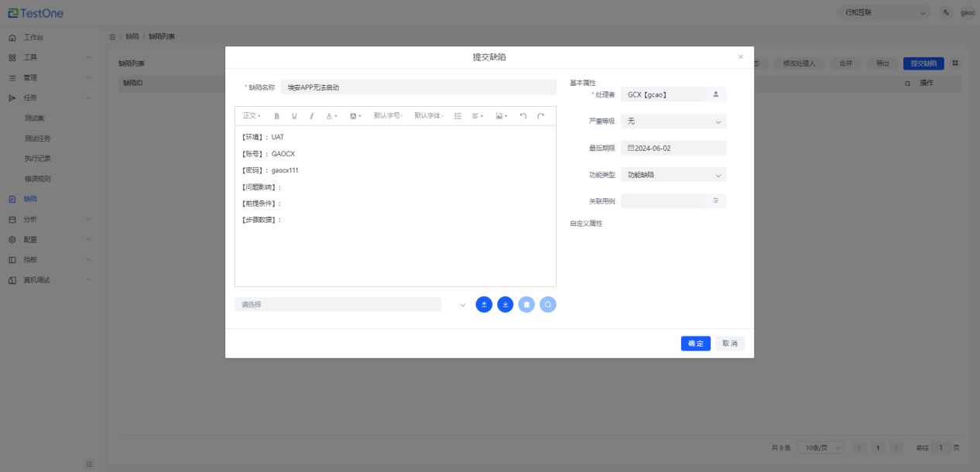Open 工作台 in the sidebar
The width and height of the screenshot is (980, 472).
(50, 37)
